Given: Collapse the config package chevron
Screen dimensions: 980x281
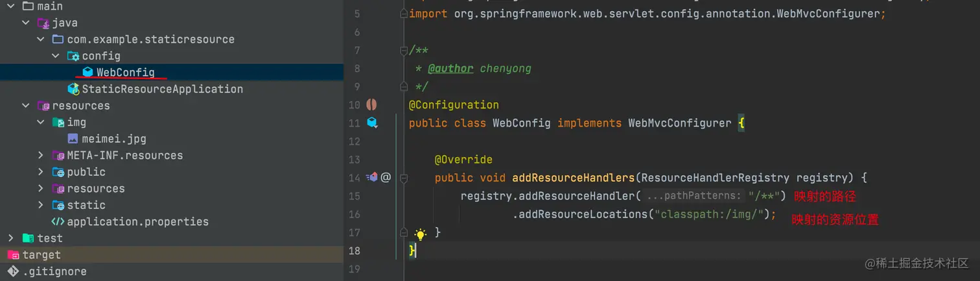Looking at the screenshot, I should [55, 56].
